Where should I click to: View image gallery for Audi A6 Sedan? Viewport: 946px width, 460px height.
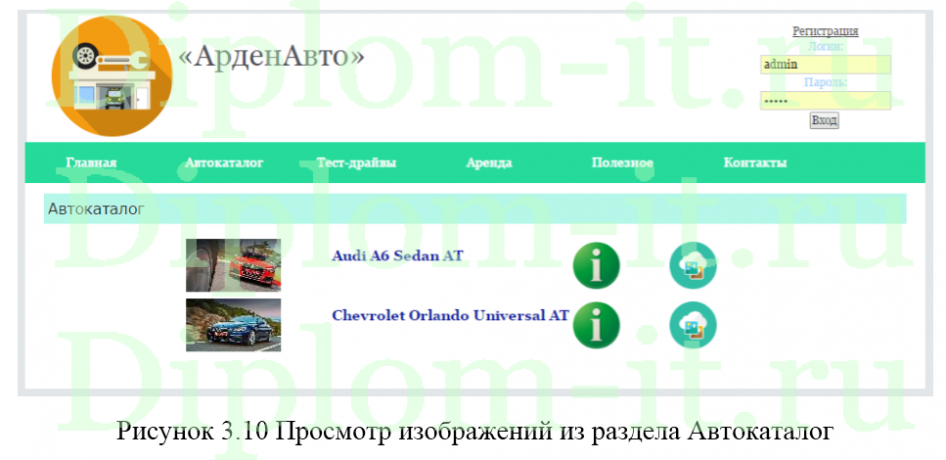(x=692, y=265)
